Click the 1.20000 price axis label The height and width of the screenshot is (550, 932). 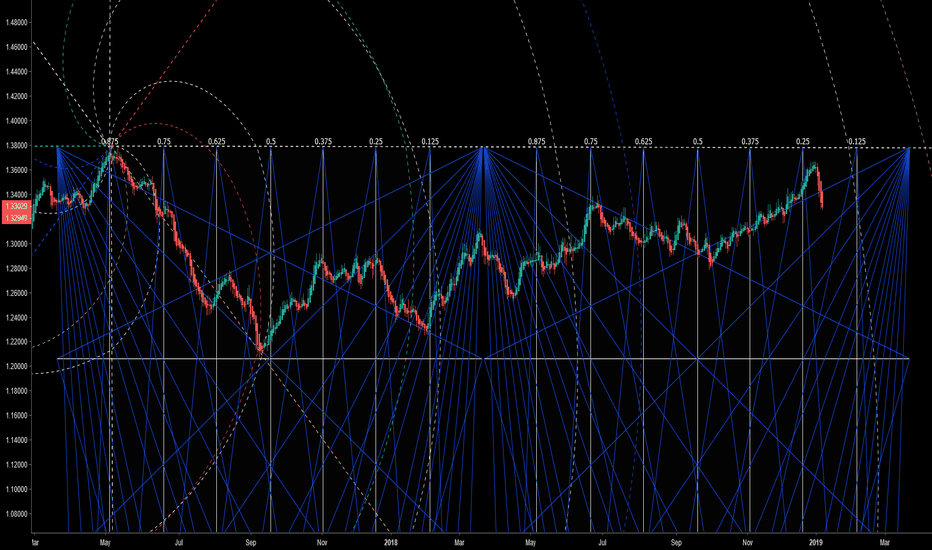coord(16,367)
